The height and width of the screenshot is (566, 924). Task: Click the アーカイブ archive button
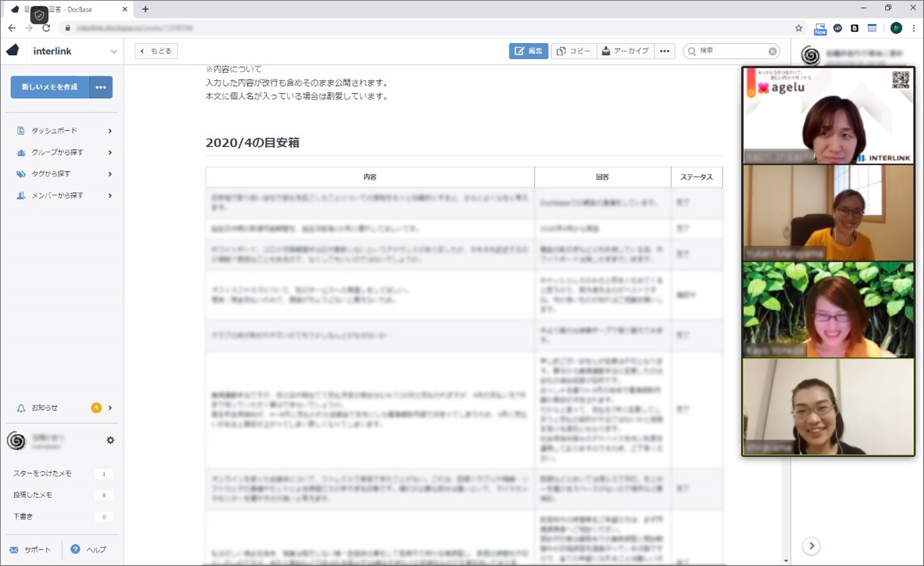tap(625, 51)
